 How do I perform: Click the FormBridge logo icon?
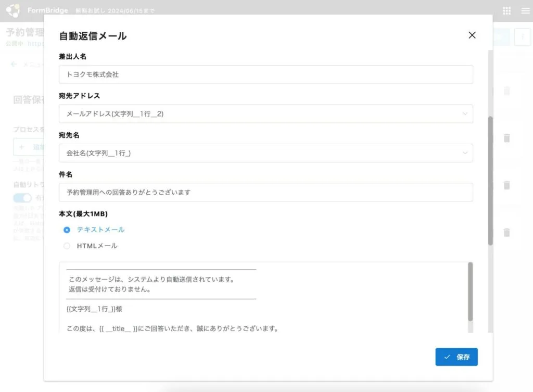tap(14, 10)
